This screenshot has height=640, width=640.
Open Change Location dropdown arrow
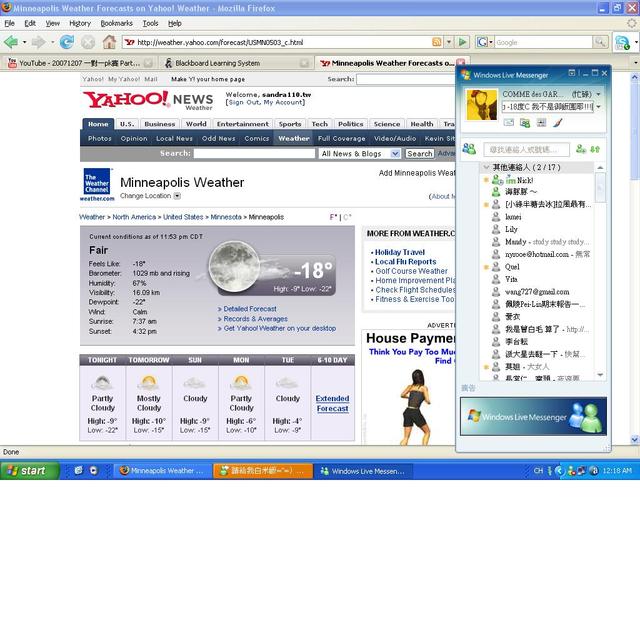click(177, 196)
